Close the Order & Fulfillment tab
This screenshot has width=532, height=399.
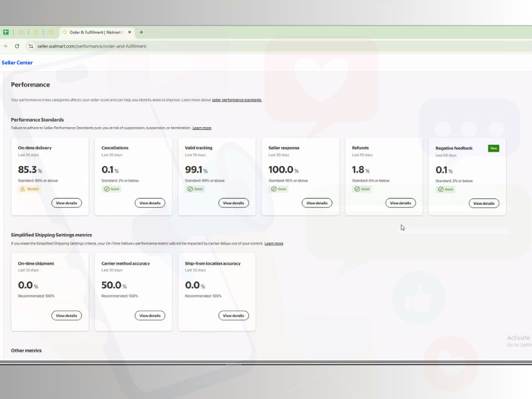click(x=130, y=32)
